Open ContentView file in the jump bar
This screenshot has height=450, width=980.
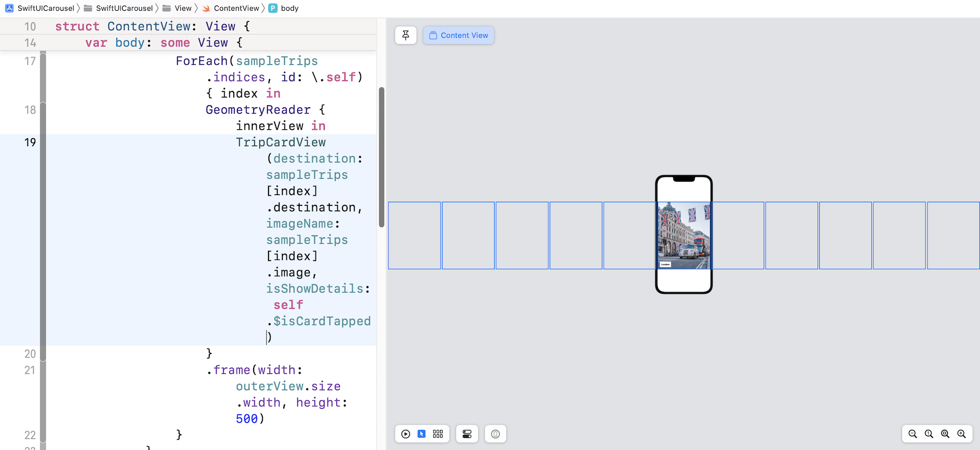(231, 8)
